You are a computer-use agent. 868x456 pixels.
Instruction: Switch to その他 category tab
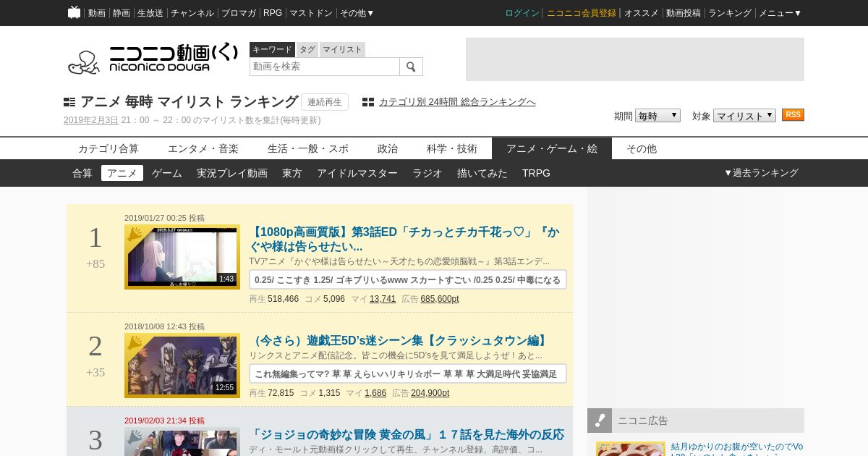click(x=642, y=148)
